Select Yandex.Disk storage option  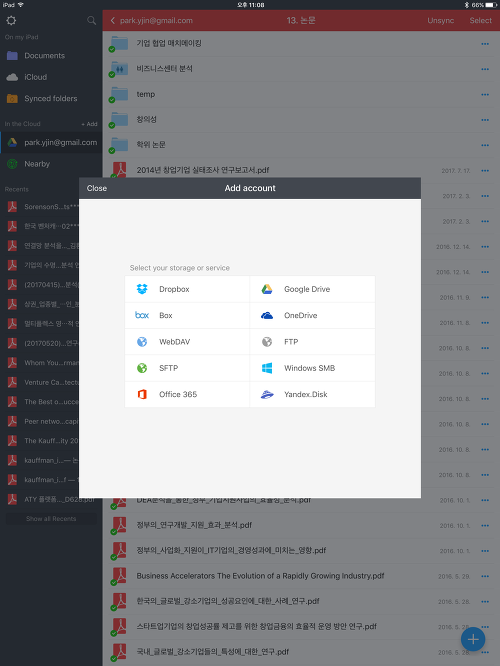[312, 395]
